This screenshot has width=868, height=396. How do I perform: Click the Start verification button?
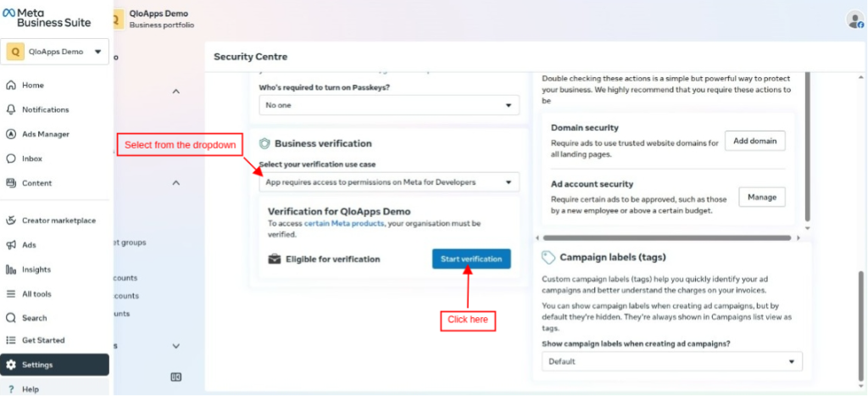click(x=471, y=259)
